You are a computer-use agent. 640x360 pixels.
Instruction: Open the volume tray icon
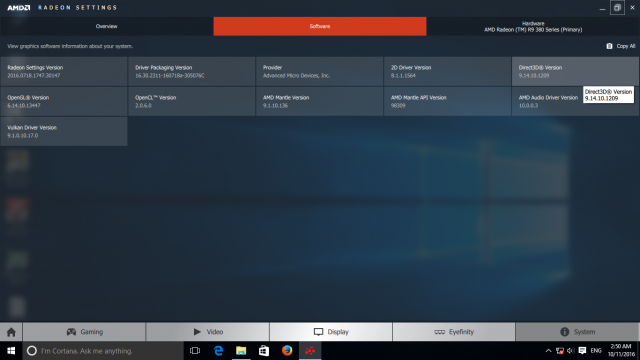[571, 351]
